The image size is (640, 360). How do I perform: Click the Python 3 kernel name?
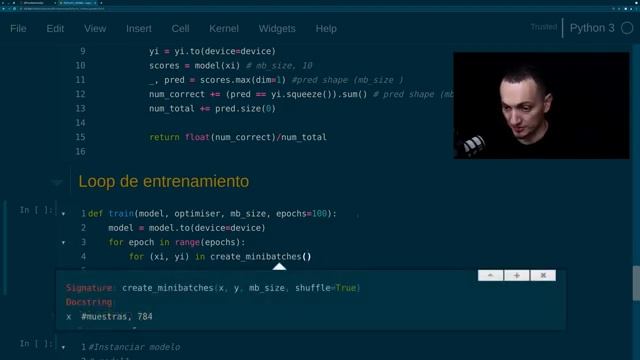click(x=592, y=28)
